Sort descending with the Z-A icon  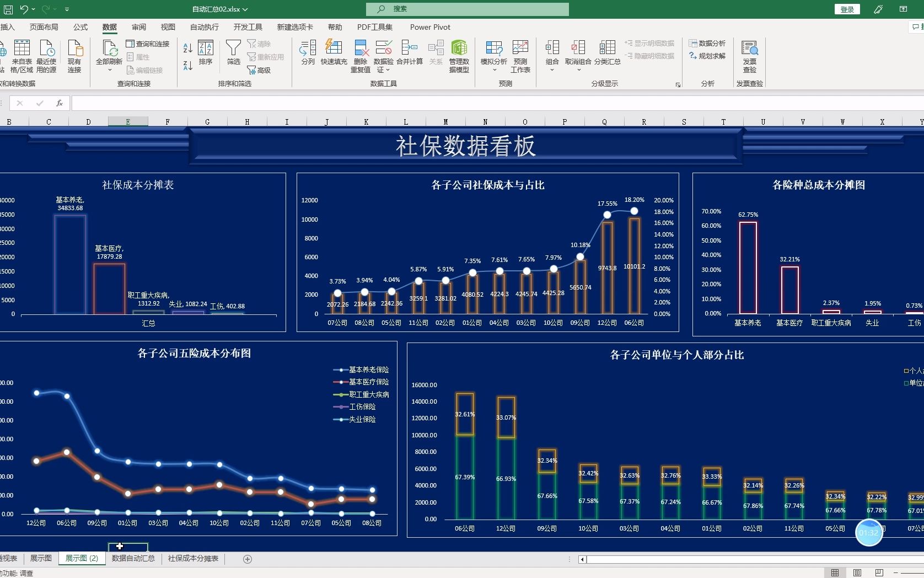point(188,65)
